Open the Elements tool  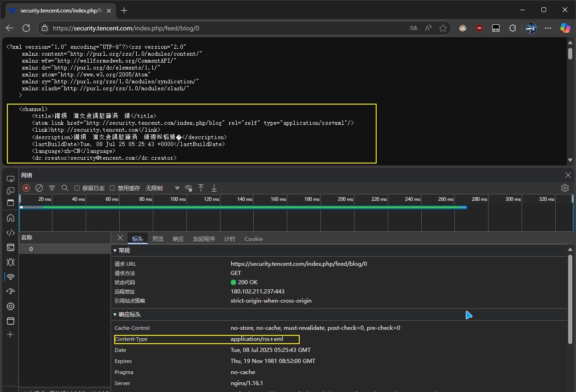pos(11,233)
